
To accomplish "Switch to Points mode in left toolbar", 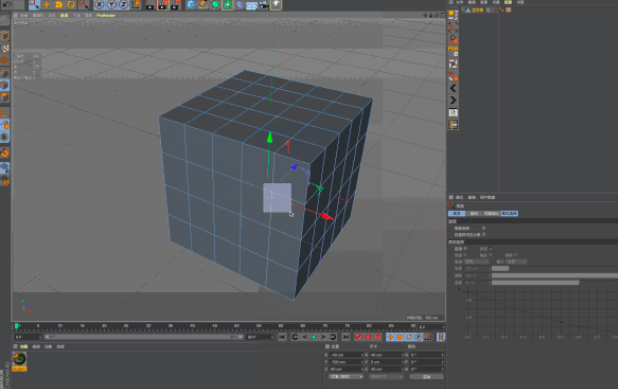I will [5, 73].
